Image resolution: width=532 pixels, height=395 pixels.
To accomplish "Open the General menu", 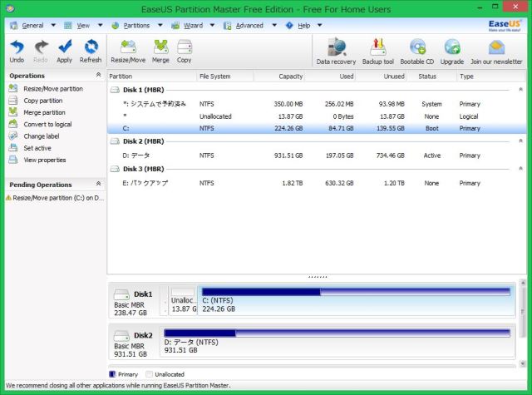I will point(32,26).
